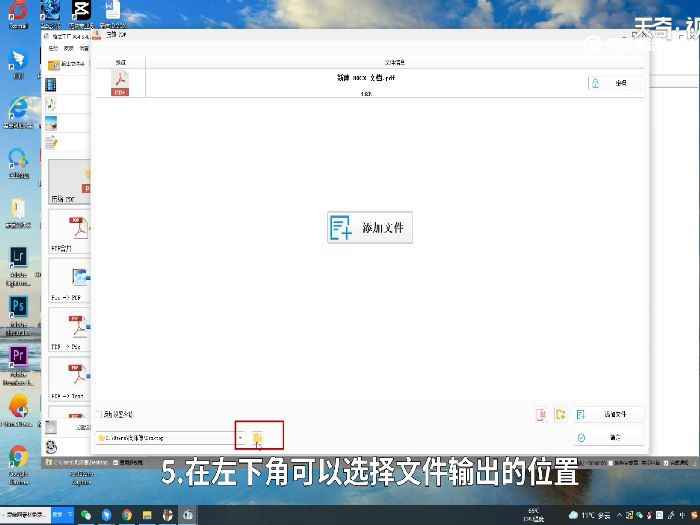
Task: Select the PDF file row in the list
Action: [x=370, y=83]
